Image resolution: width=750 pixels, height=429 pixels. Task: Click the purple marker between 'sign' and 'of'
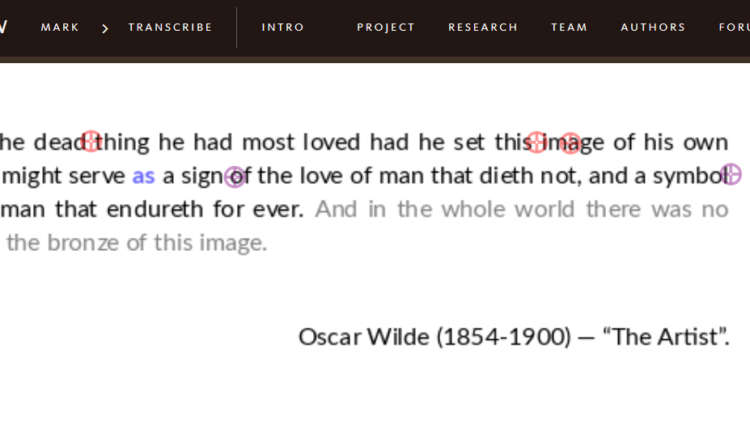click(x=235, y=177)
